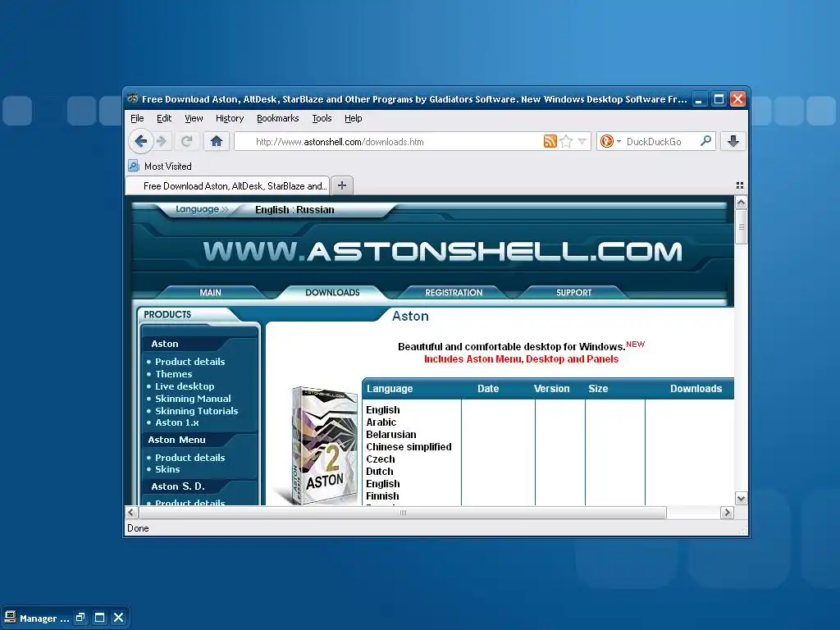The image size is (840, 630).
Task: Open the Downloads arrow button
Action: (733, 141)
